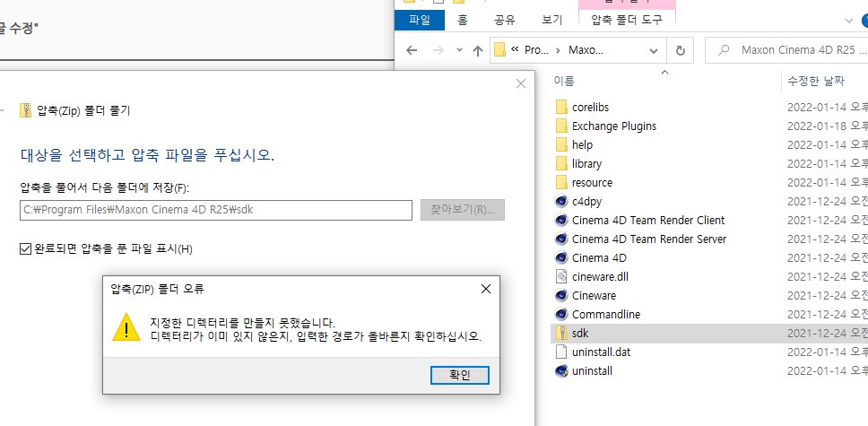This screenshot has width=868, height=426.
Task: Click 확인 in the error dialog
Action: coord(459,375)
